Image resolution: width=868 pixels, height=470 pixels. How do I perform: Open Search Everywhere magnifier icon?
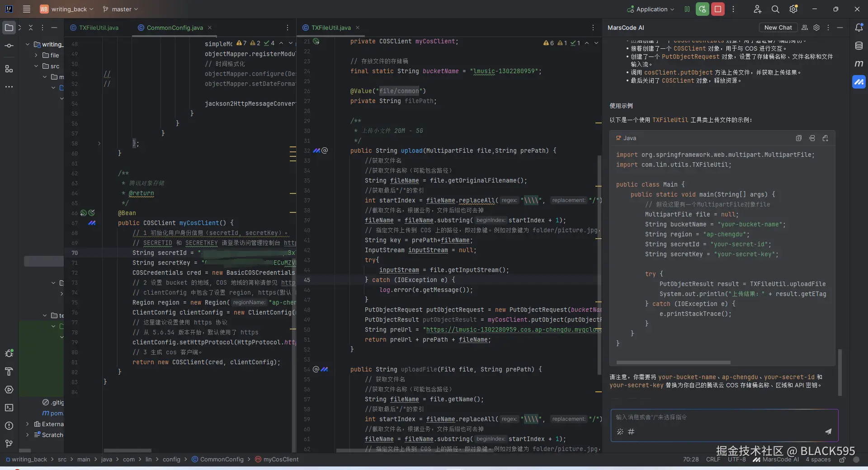point(775,9)
